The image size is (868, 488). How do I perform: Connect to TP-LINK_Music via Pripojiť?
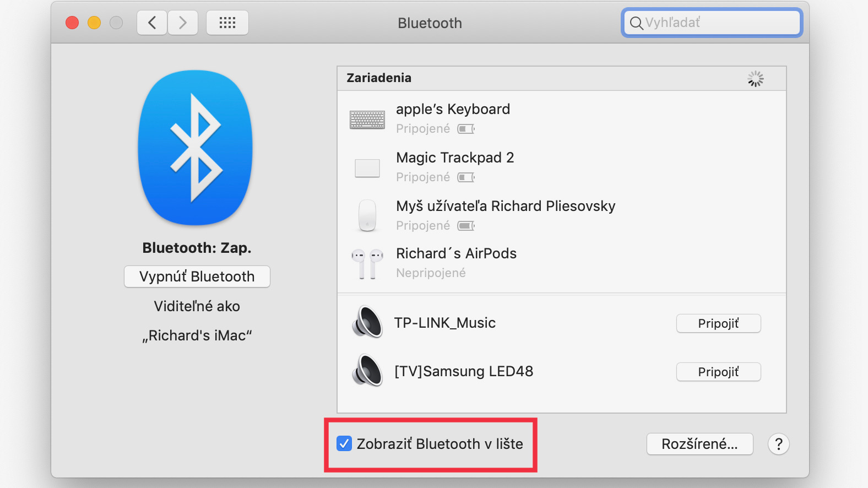718,323
